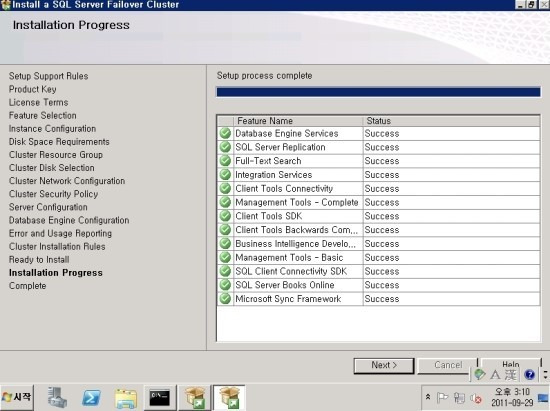
Task: Click the Success status of Database Engine Services
Action: (x=382, y=134)
